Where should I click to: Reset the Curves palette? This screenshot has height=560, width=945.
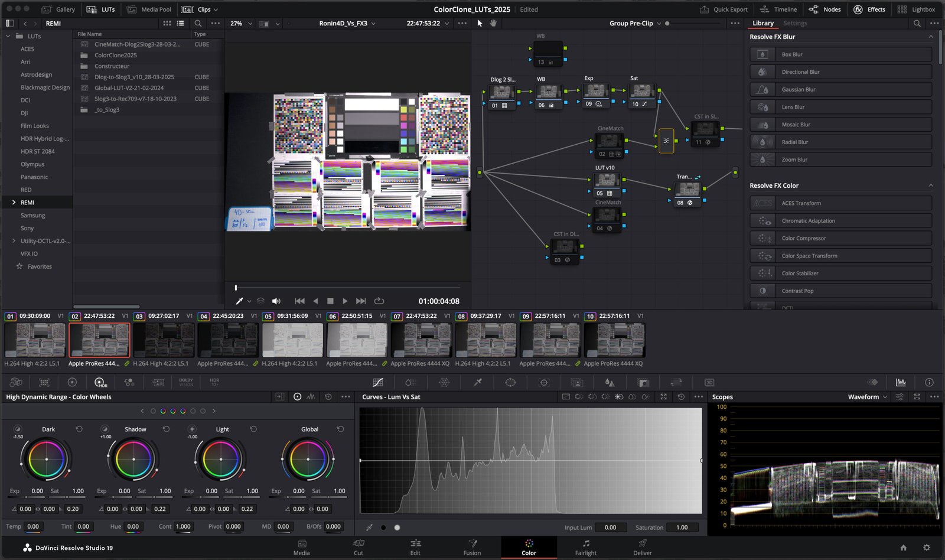pyautogui.click(x=681, y=397)
